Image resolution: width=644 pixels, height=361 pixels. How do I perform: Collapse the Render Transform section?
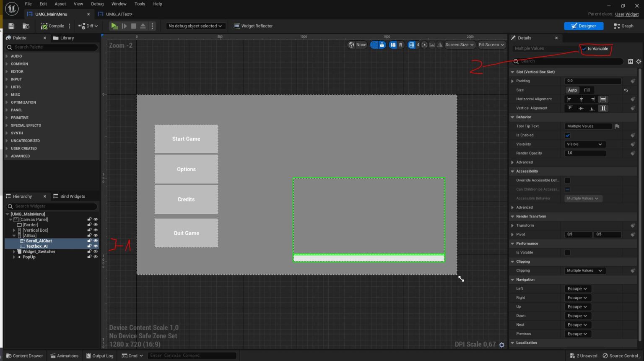(512, 216)
